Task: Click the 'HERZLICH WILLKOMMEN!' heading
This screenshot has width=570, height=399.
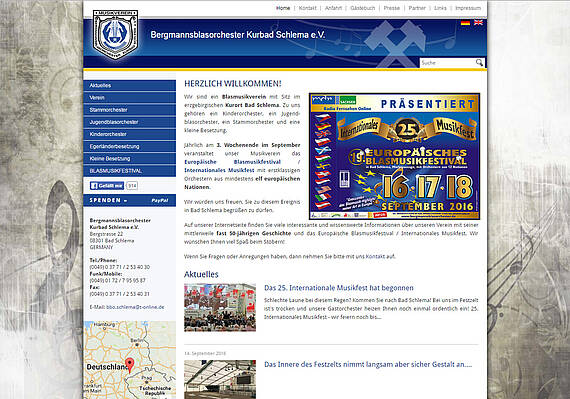Action: click(x=233, y=84)
